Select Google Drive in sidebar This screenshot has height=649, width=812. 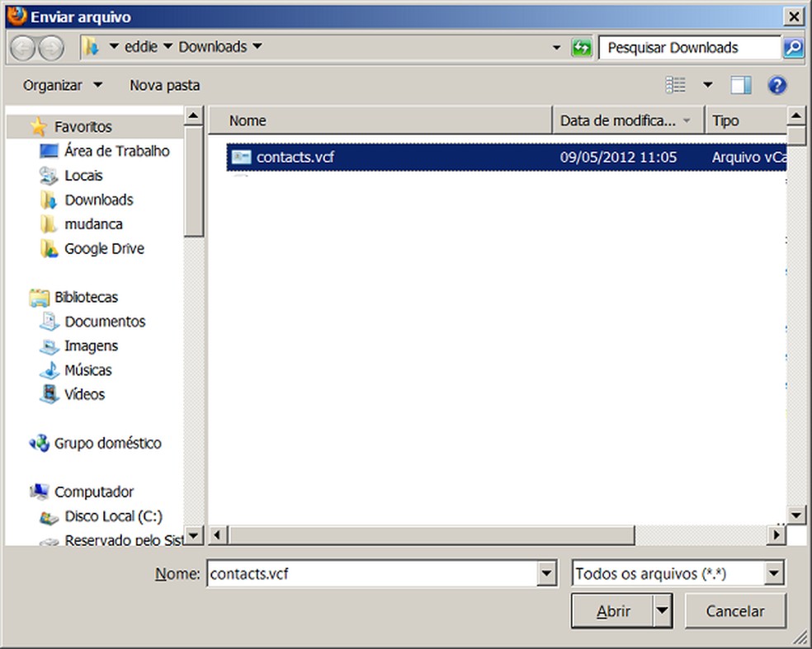104,248
